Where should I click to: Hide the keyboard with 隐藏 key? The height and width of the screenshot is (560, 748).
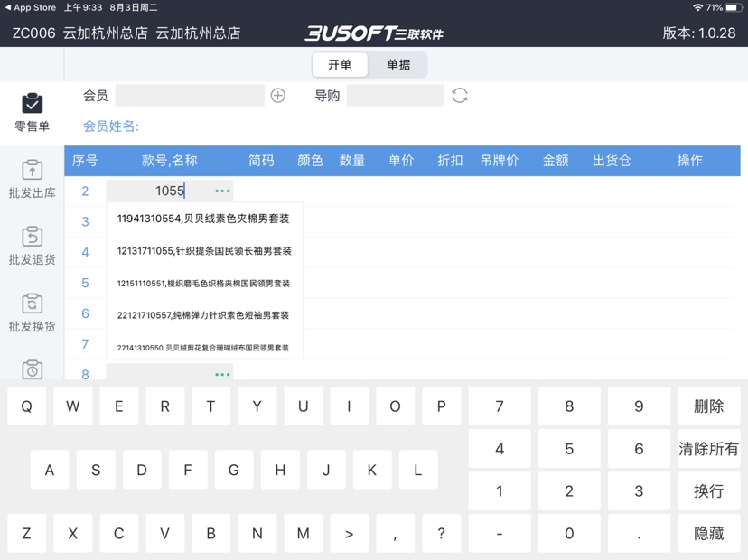coord(708,534)
